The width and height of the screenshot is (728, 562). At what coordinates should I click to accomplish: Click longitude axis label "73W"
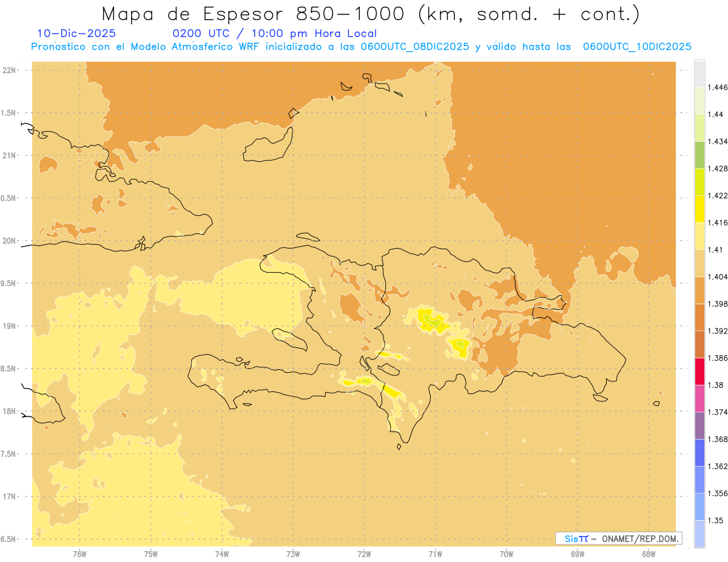coord(293,554)
